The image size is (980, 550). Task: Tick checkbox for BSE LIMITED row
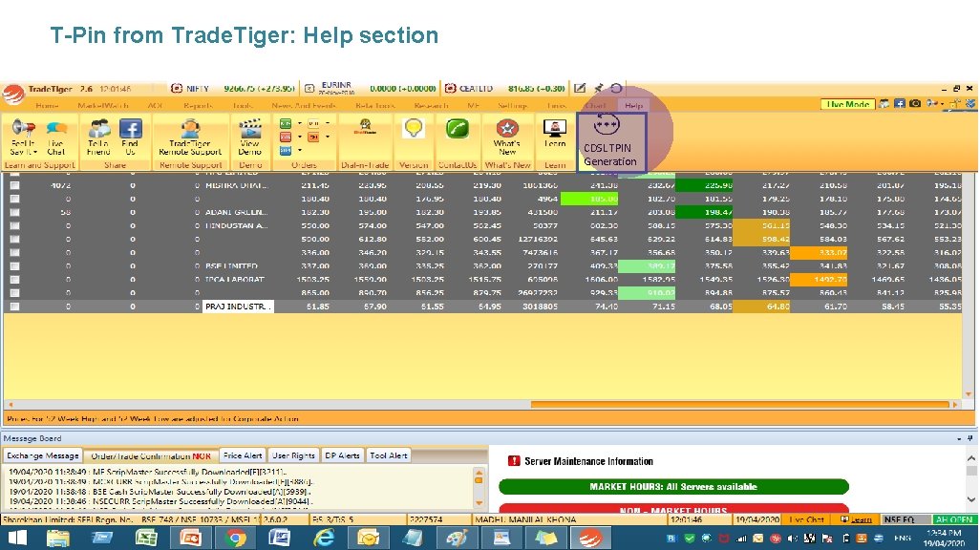click(14, 266)
